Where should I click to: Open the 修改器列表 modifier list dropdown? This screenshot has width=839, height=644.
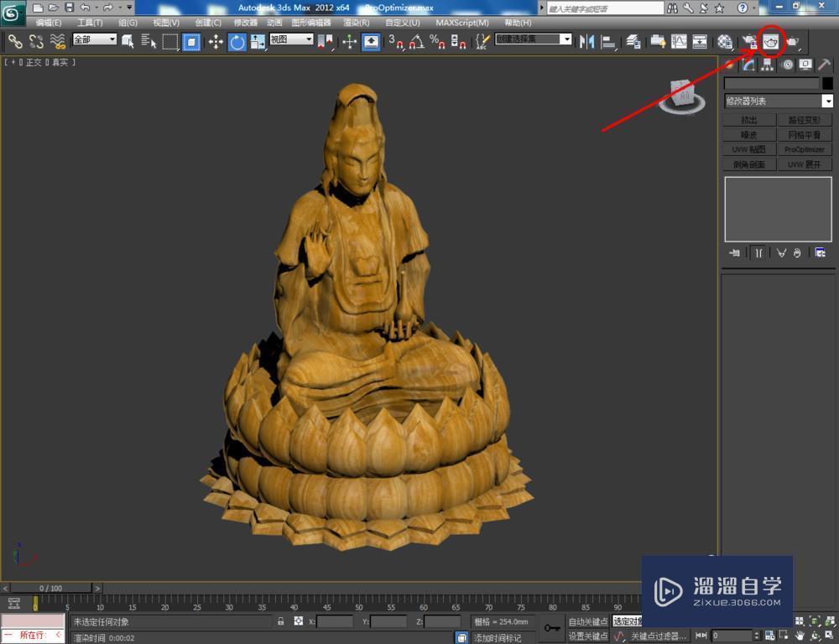point(776,101)
